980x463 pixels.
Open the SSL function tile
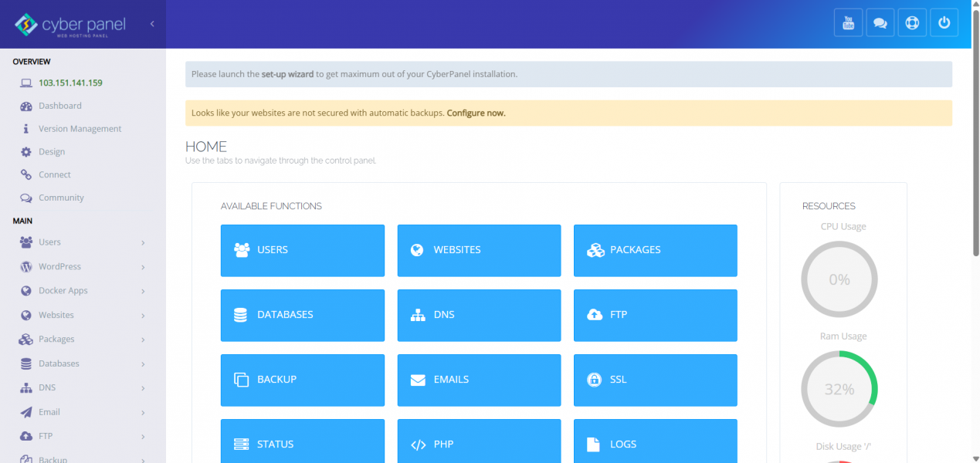tap(656, 380)
